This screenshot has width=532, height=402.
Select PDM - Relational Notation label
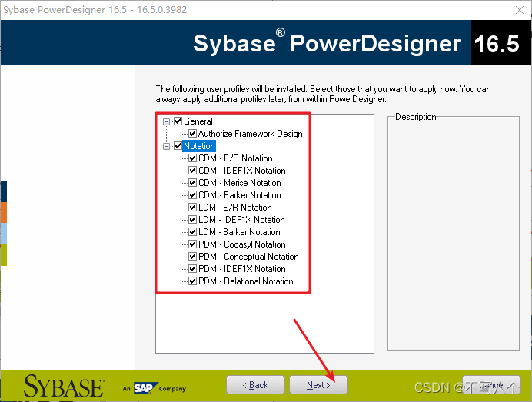pyautogui.click(x=246, y=281)
